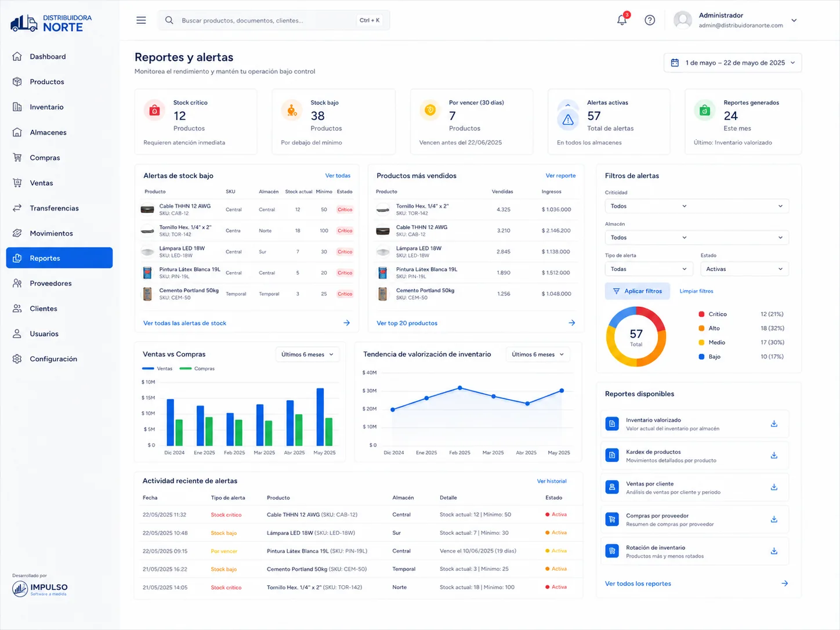The height and width of the screenshot is (630, 840).
Task: Open the Ventas vs Compras period dropdown
Action: 307,354
